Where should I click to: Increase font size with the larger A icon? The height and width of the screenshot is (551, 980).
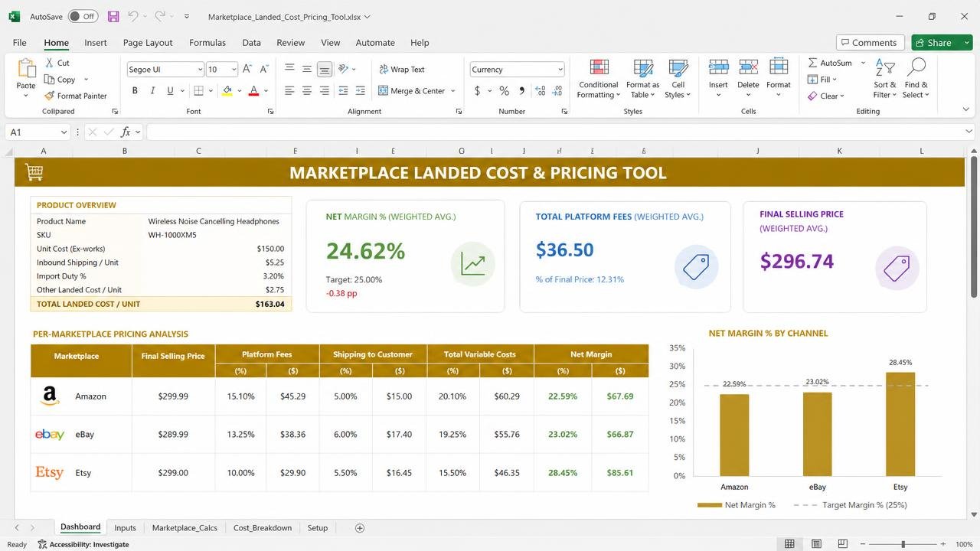point(247,69)
